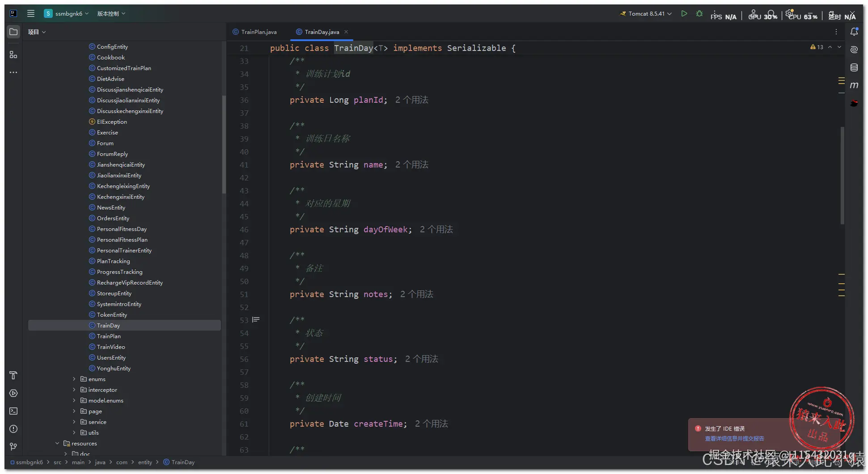
Task: Click the java breadcrumb
Action: [x=100, y=462]
